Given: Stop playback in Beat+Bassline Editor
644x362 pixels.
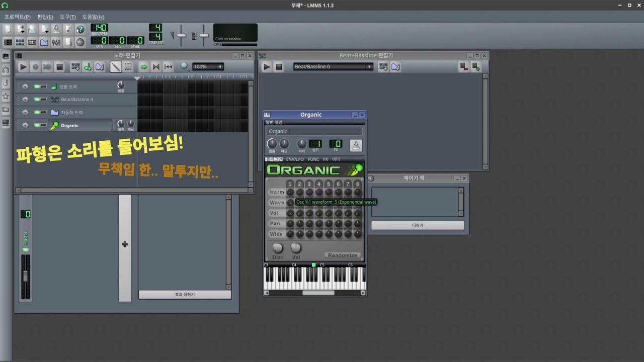Looking at the screenshot, I should coord(279,66).
